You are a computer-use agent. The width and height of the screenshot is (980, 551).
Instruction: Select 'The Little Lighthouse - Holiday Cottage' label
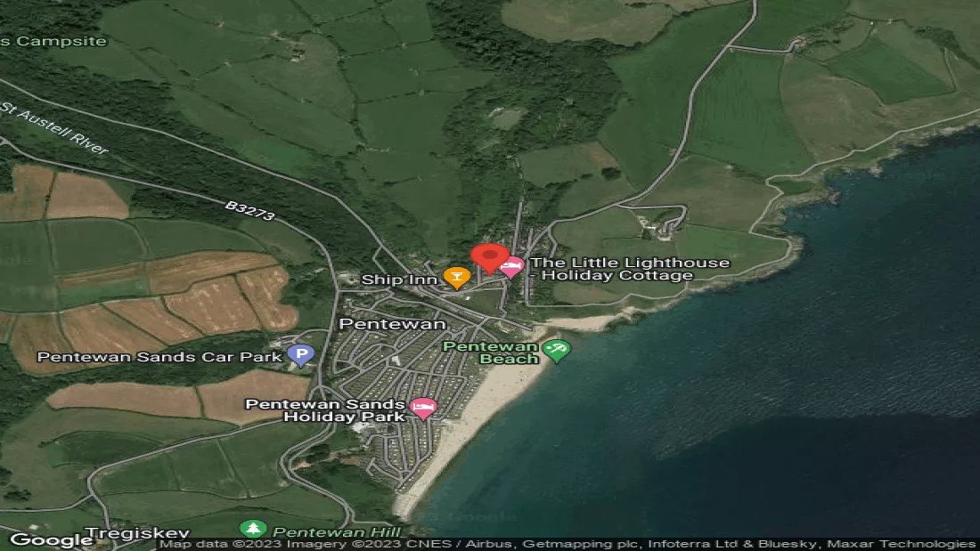(x=629, y=269)
